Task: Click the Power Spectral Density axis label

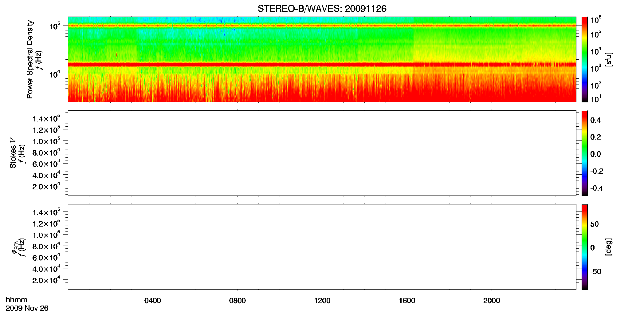Action: [x=30, y=59]
